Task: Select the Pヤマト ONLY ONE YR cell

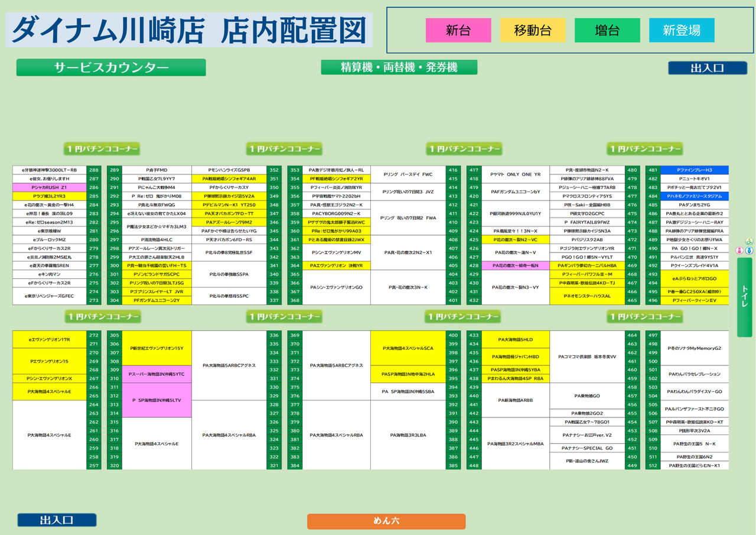Action: [x=516, y=174]
